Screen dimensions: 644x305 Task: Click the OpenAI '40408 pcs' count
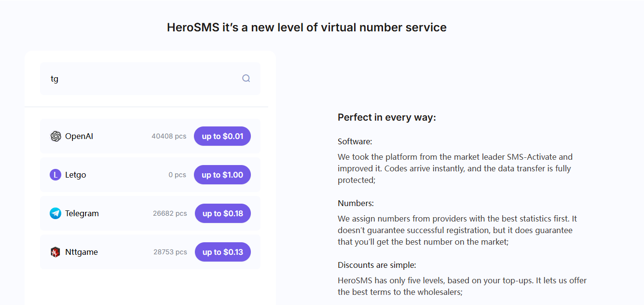[169, 136]
